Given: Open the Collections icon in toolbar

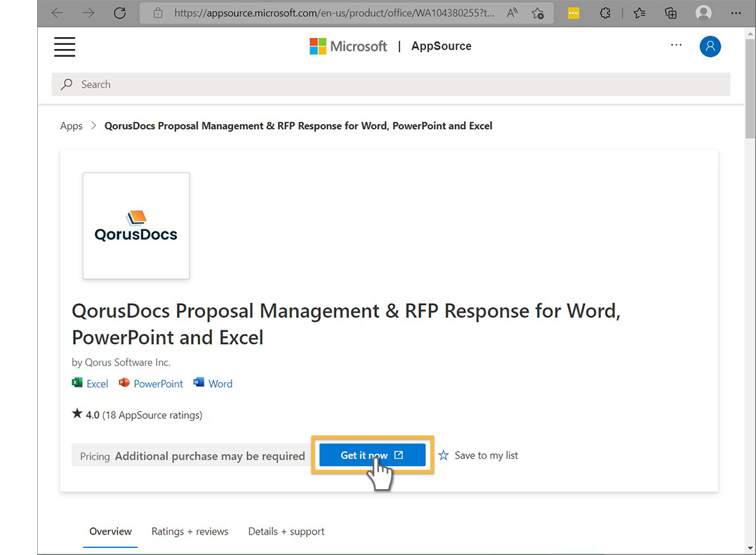Looking at the screenshot, I should pos(670,13).
